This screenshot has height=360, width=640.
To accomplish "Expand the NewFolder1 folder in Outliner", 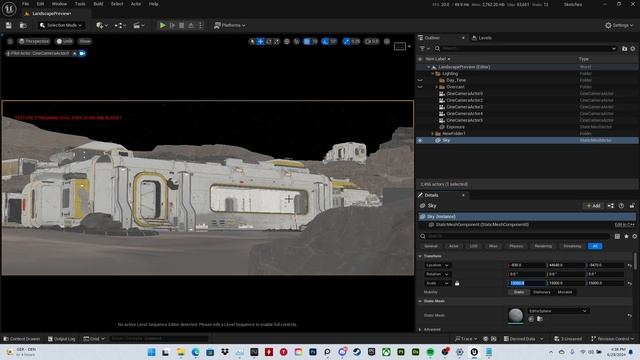I will point(433,134).
